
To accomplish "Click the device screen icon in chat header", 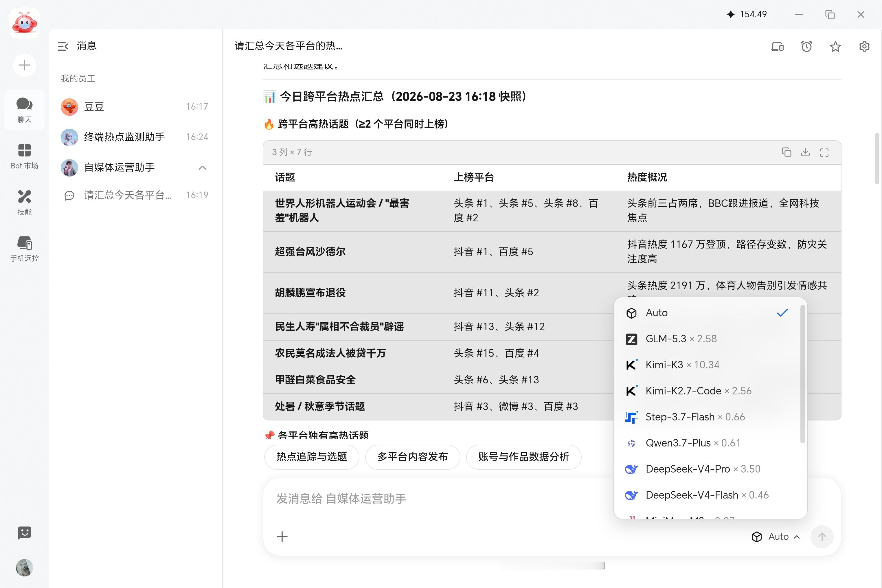I will point(777,47).
